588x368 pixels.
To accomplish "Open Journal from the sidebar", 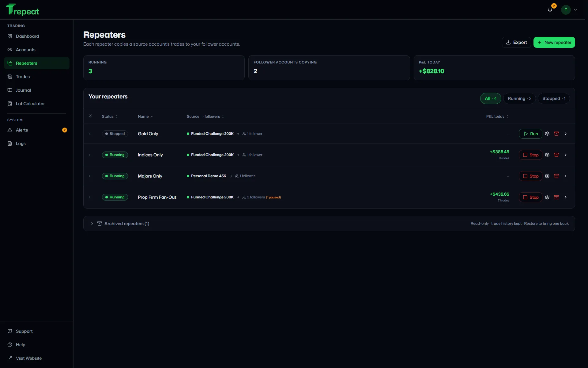I will click(36, 90).
